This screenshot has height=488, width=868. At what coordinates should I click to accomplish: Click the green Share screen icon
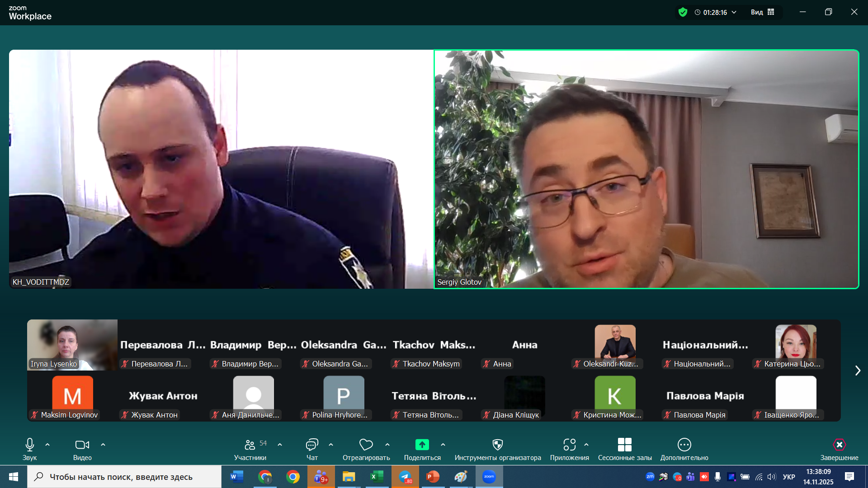pyautogui.click(x=422, y=445)
